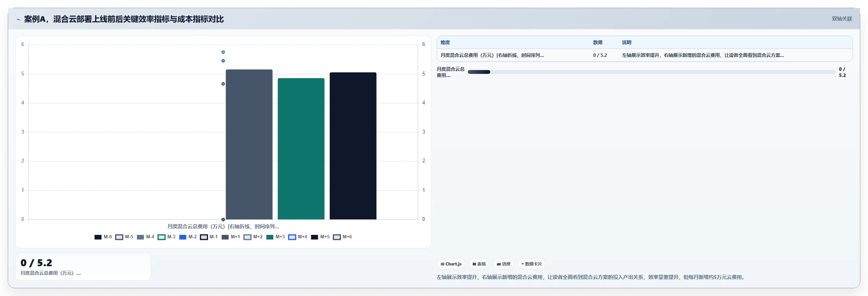Toggle the M+5 legend entry
The image size is (868, 296).
[x=320, y=237]
